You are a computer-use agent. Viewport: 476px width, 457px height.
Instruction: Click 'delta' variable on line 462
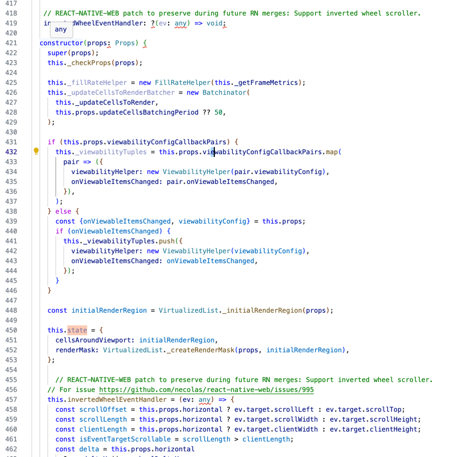[x=89, y=449]
